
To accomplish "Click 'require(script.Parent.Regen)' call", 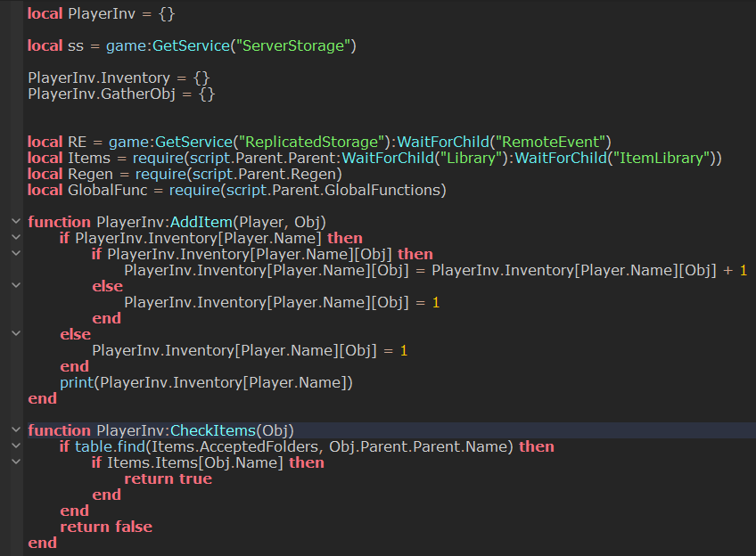I will pyautogui.click(x=239, y=174).
